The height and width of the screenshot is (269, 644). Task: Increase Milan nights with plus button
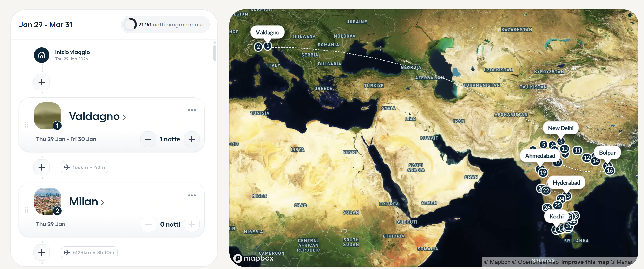pos(192,224)
